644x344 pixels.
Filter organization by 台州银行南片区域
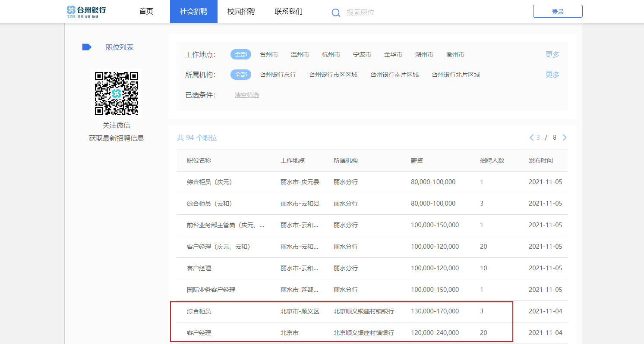coord(395,75)
